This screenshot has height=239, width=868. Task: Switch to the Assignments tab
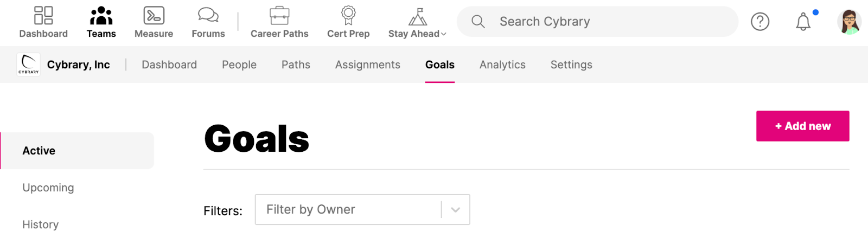pos(367,64)
